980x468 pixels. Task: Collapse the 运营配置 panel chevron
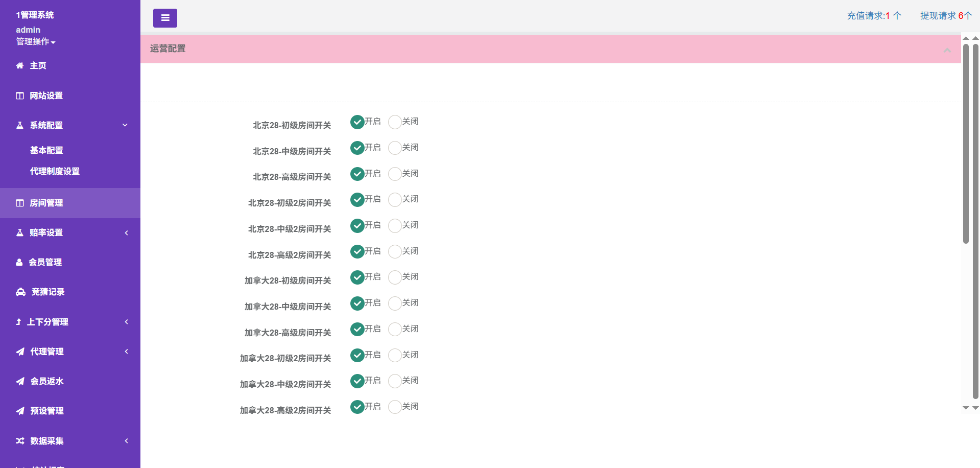tap(947, 50)
